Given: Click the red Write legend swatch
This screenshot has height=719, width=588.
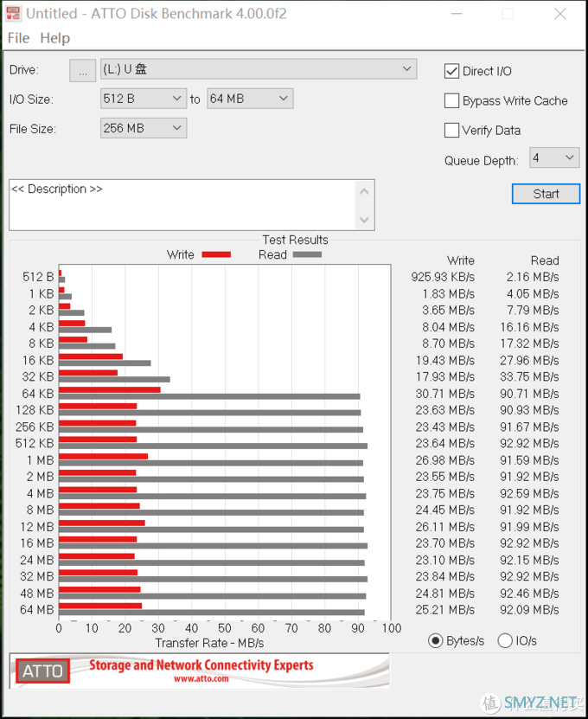Looking at the screenshot, I should [x=216, y=254].
